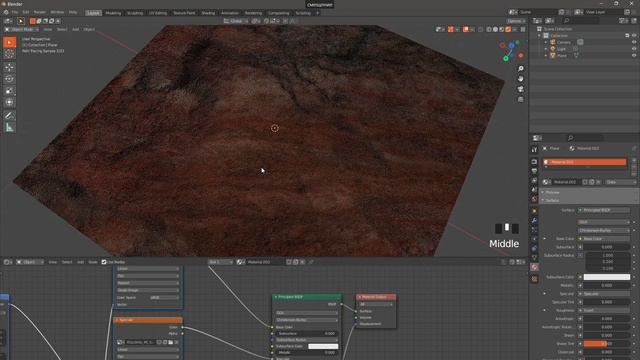The width and height of the screenshot is (640, 360).
Task: Switch to the Modeling workspace tab
Action: tap(113, 13)
